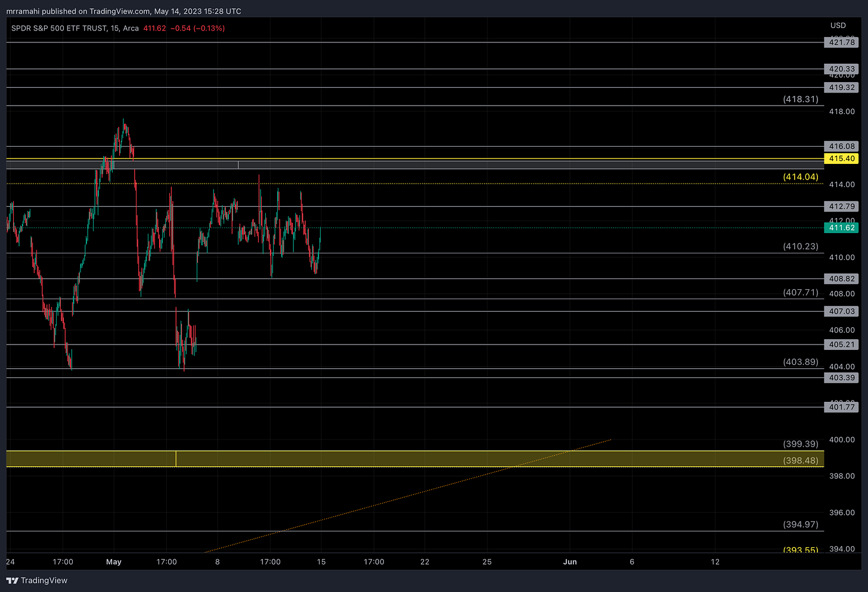
Task: Click the 421.78 price label
Action: (x=842, y=42)
